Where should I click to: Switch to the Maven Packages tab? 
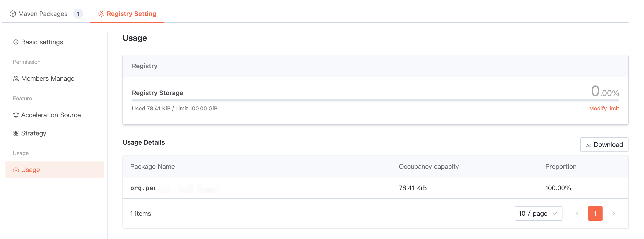pyautogui.click(x=43, y=14)
